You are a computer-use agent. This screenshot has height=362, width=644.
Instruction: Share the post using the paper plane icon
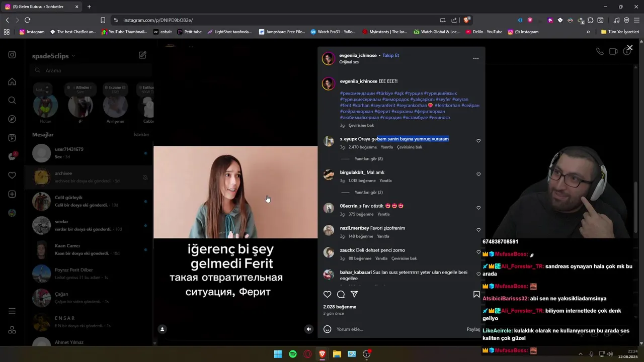(x=354, y=294)
